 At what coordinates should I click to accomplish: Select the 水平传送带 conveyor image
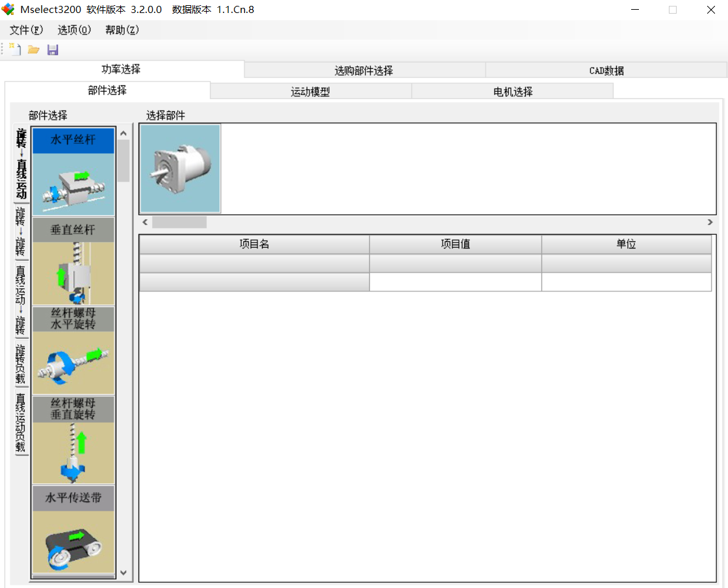pyautogui.click(x=73, y=542)
